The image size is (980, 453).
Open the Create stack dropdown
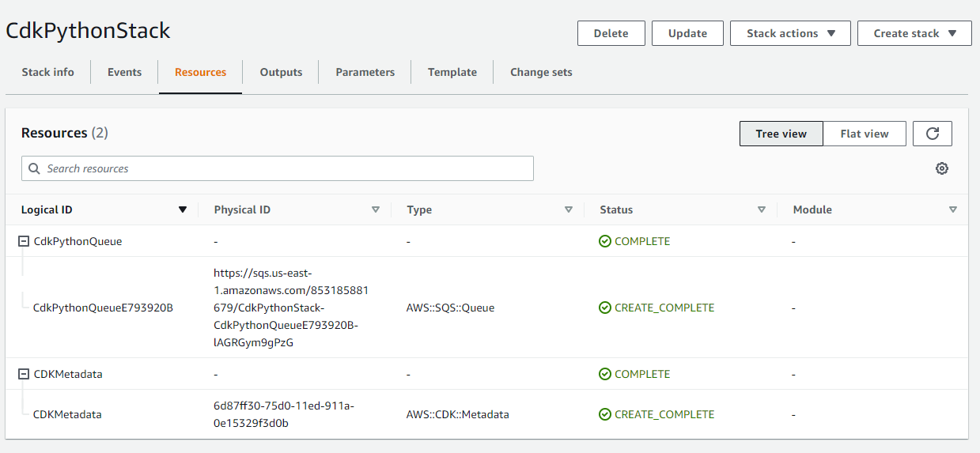[914, 33]
